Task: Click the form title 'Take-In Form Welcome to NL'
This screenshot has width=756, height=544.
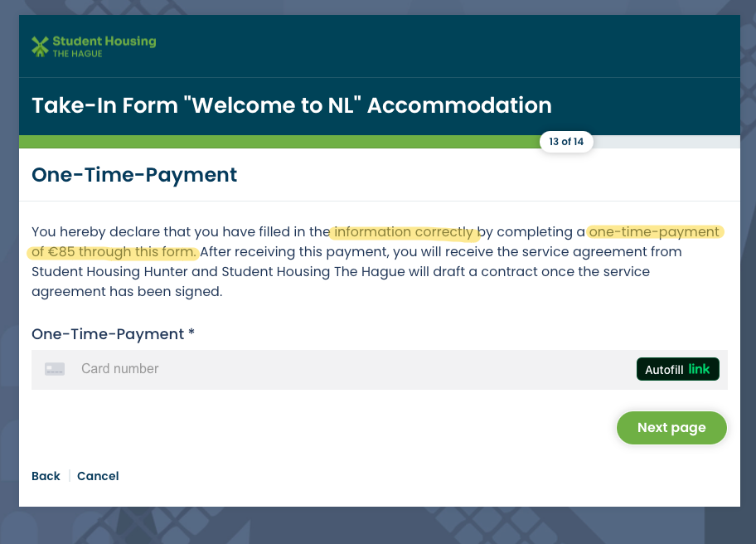Action: 291,105
